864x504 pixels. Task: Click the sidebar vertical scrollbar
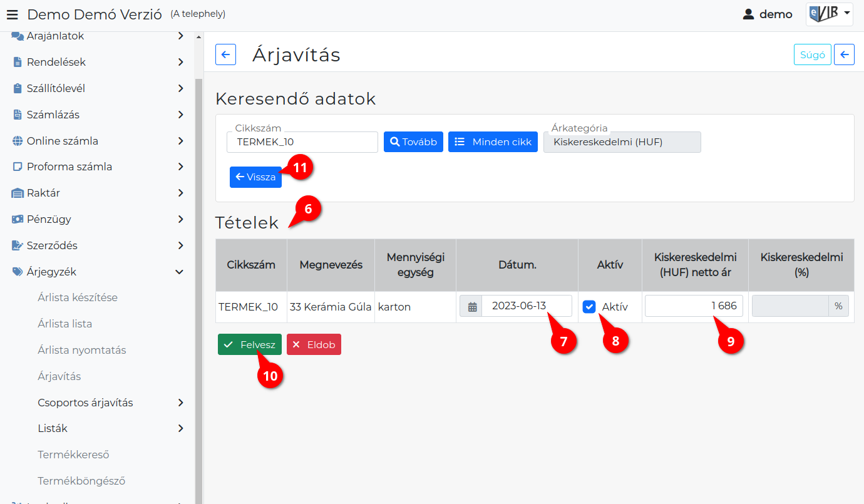[x=199, y=282]
